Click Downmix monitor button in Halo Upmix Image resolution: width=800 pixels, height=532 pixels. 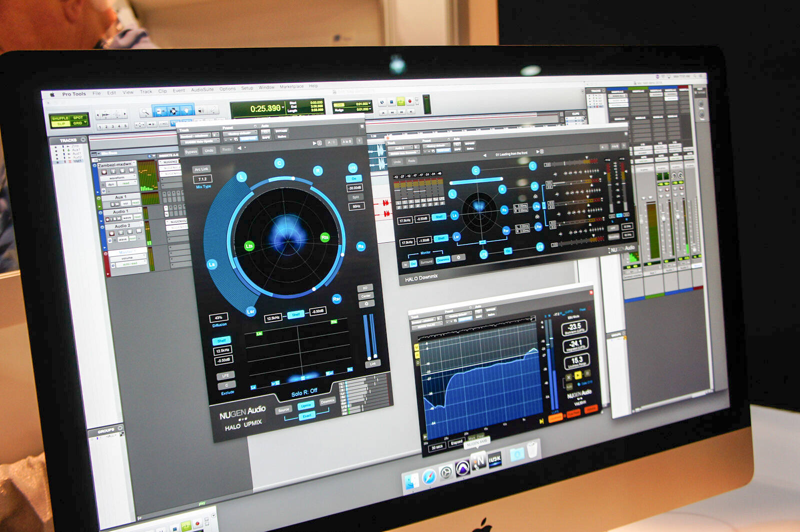[327, 401]
